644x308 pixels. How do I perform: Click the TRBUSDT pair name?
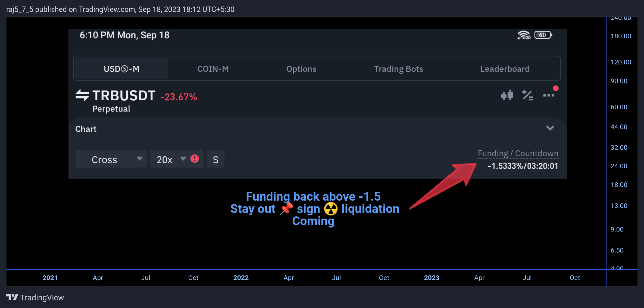pos(124,96)
